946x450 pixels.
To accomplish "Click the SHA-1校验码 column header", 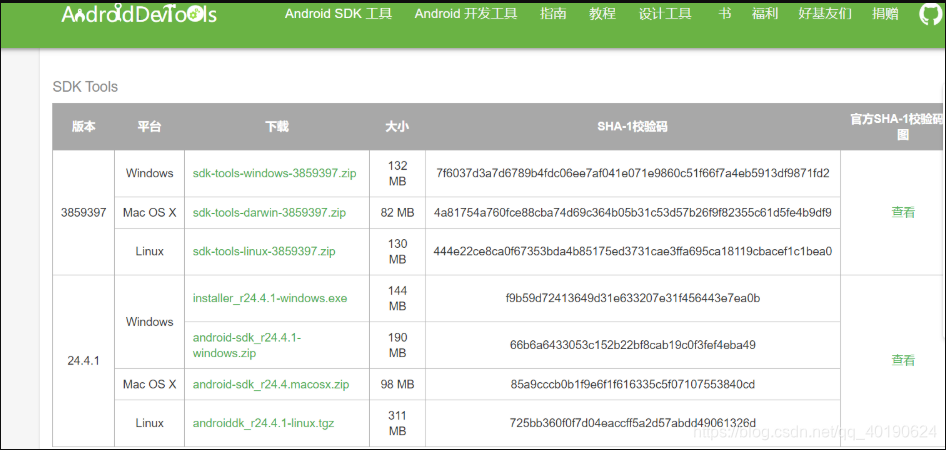I will (632, 127).
